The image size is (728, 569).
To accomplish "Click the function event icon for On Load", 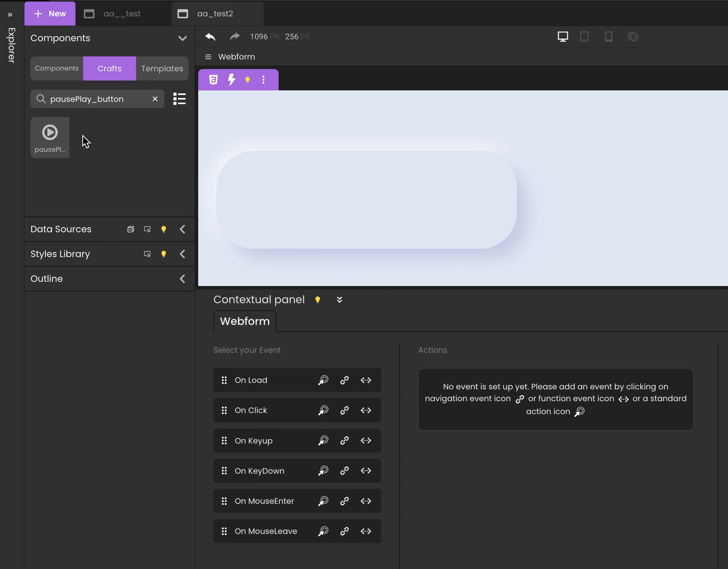I will coord(366,380).
